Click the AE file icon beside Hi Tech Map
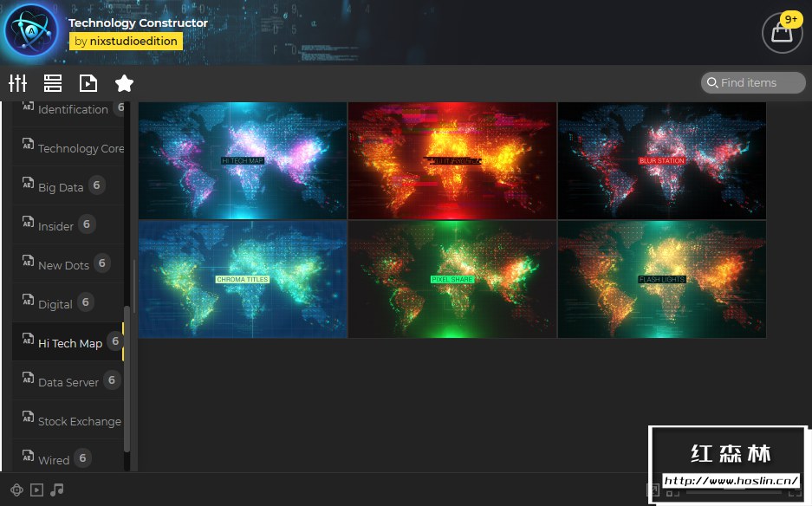 pyautogui.click(x=28, y=339)
